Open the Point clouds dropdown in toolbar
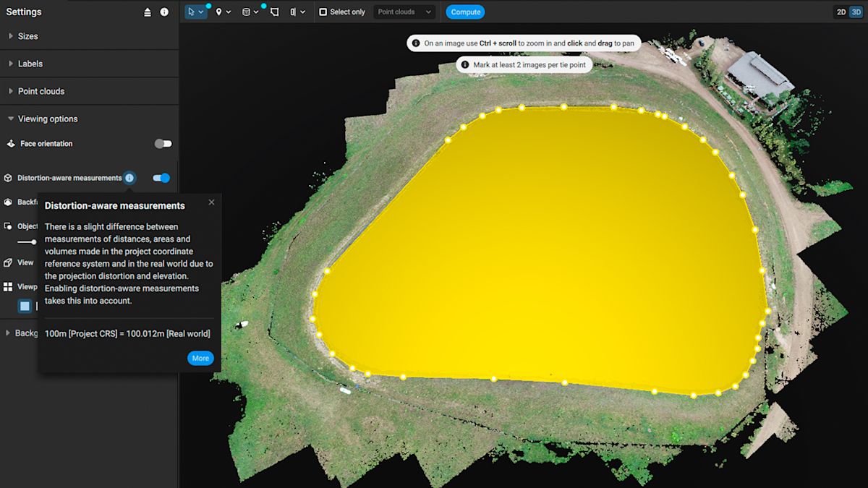This screenshot has height=488, width=868. pyautogui.click(x=404, y=12)
